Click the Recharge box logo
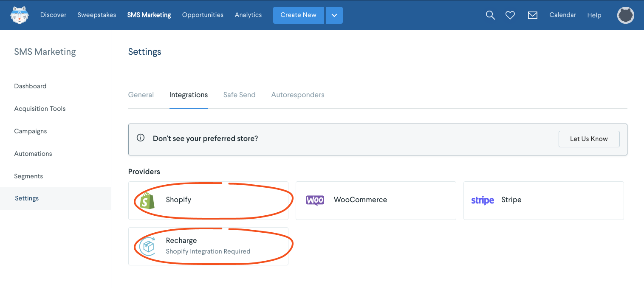644x293 pixels. coord(147,246)
